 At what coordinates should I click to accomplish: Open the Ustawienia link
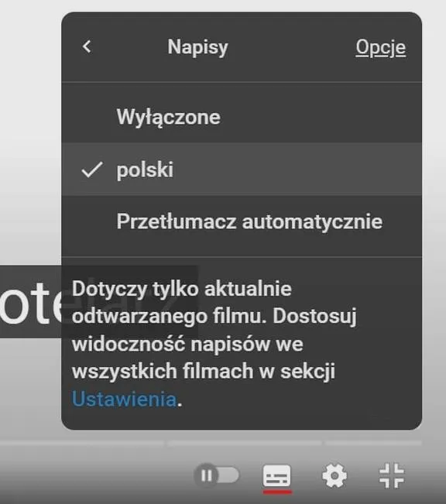[x=124, y=399]
